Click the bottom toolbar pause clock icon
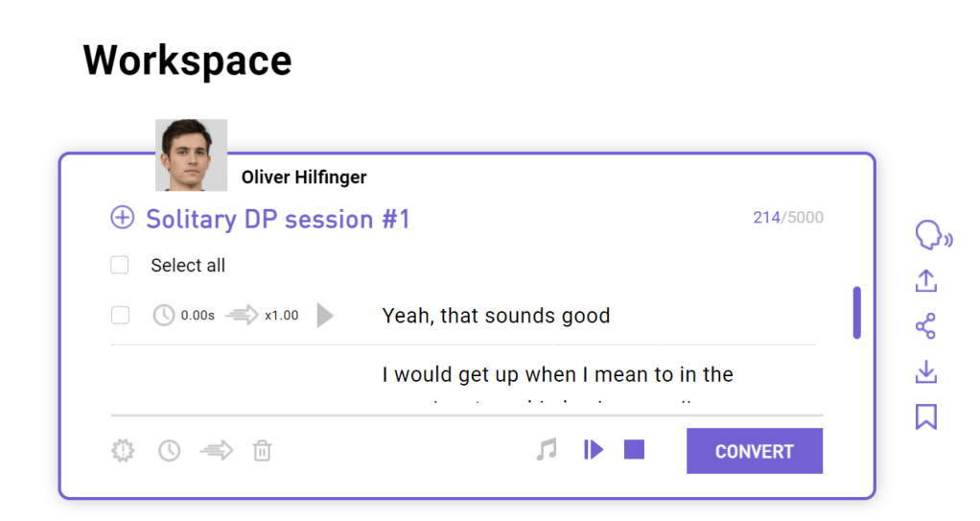 pos(170,450)
